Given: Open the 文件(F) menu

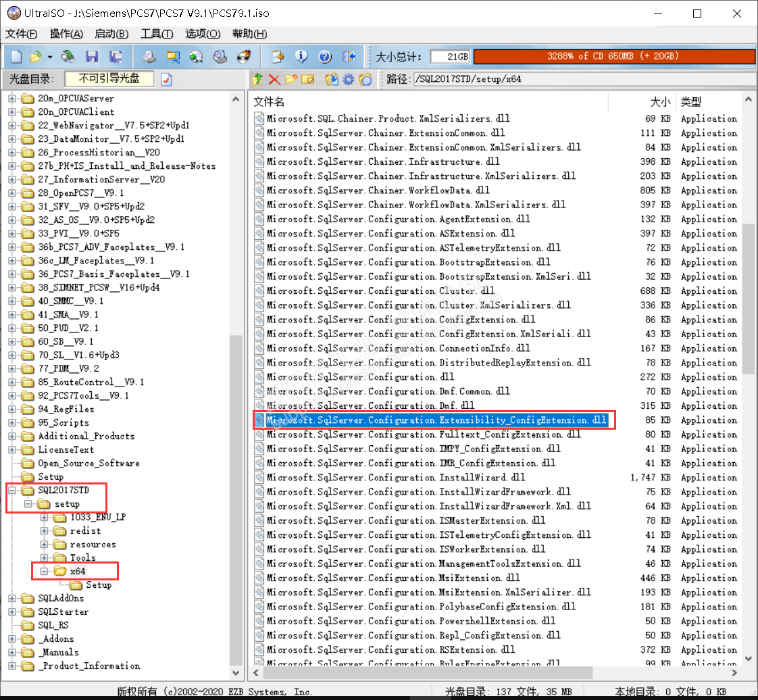Looking at the screenshot, I should click(x=21, y=34).
